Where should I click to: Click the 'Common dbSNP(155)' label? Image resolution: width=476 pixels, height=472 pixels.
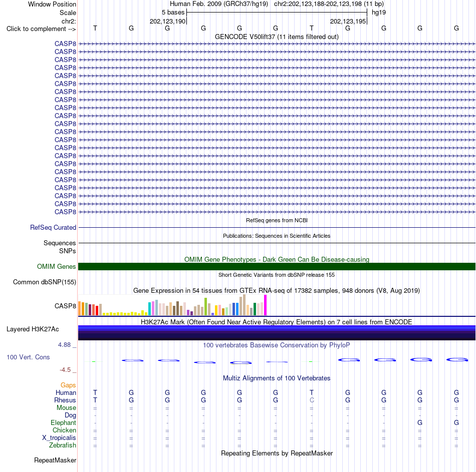[x=45, y=282]
